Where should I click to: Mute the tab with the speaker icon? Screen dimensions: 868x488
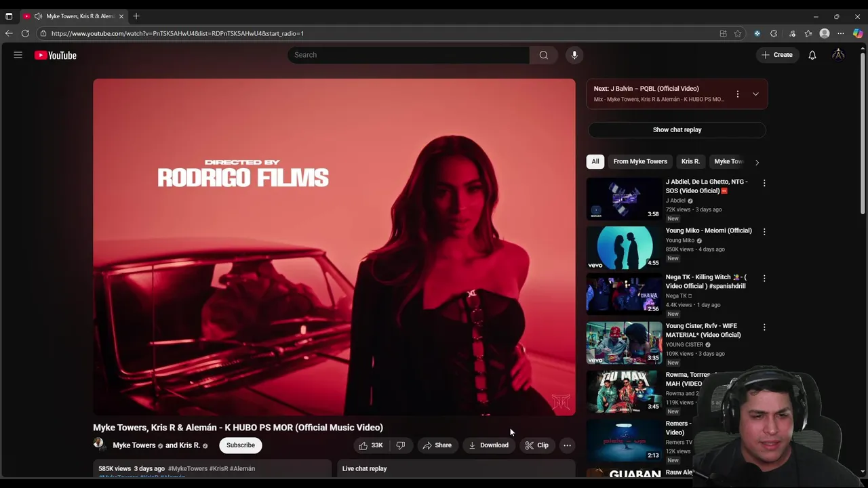pyautogui.click(x=39, y=16)
